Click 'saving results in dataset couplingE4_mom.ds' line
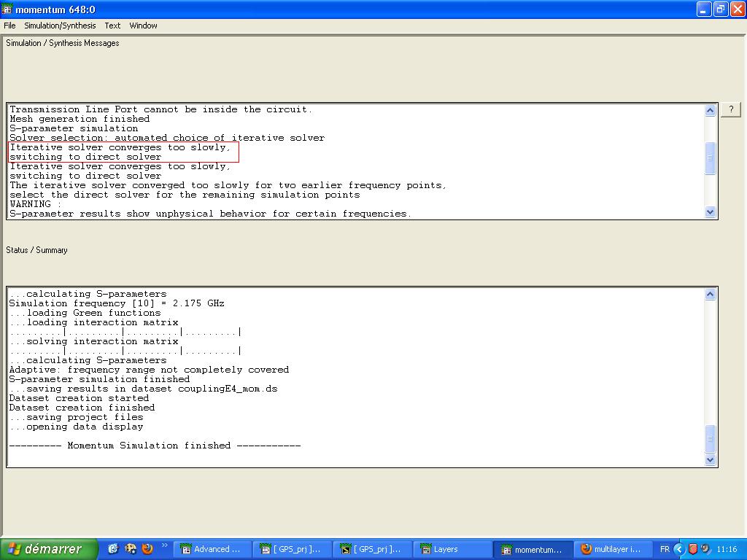 [x=144, y=389]
